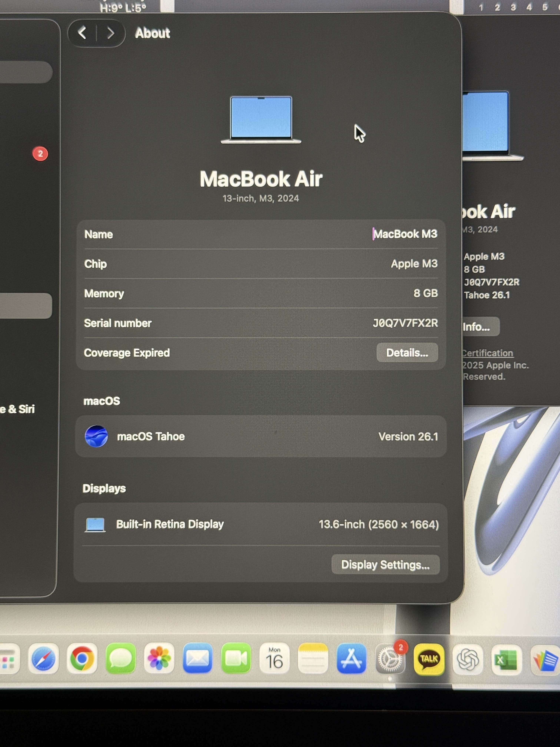Click the forward navigation arrow
560x747 pixels.
(x=110, y=33)
